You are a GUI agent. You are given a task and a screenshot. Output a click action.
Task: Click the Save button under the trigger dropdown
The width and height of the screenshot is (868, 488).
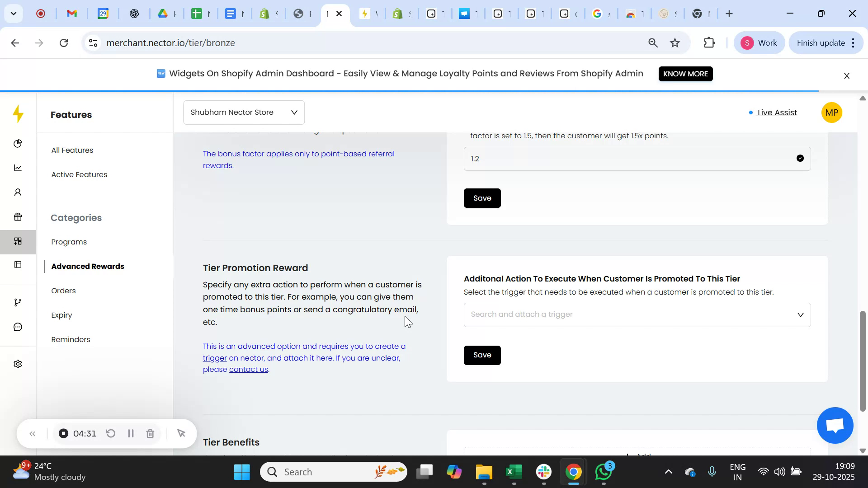(x=482, y=355)
